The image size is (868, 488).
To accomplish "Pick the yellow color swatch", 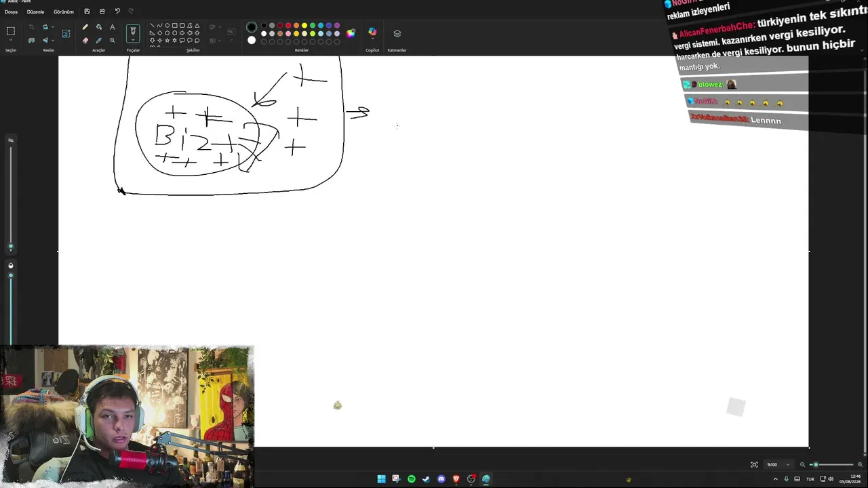I will (304, 26).
